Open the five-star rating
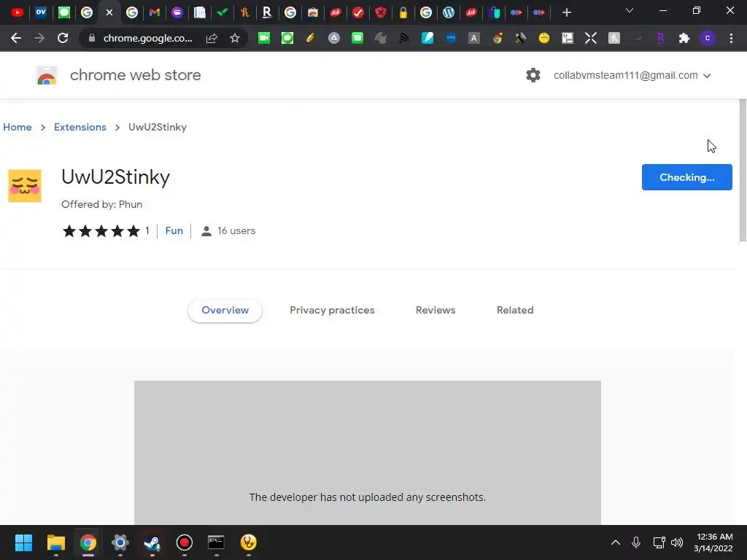Screen dimensions: 747x560 101,231
